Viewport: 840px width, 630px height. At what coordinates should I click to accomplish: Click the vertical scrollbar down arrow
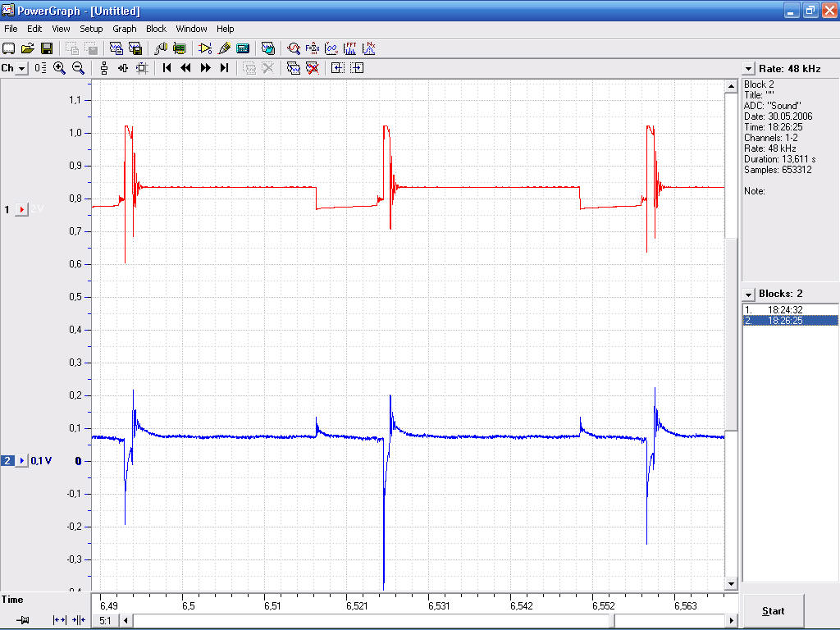coord(731,584)
